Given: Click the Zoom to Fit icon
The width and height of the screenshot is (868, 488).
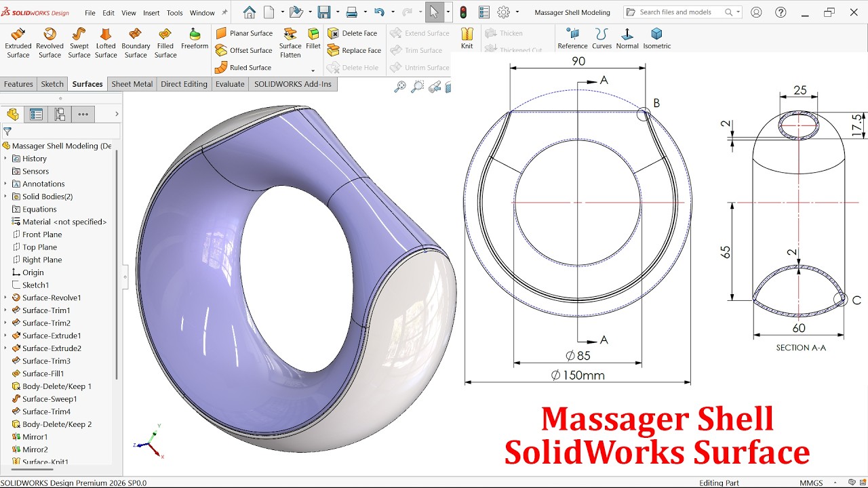Looking at the screenshot, I should pos(400,86).
